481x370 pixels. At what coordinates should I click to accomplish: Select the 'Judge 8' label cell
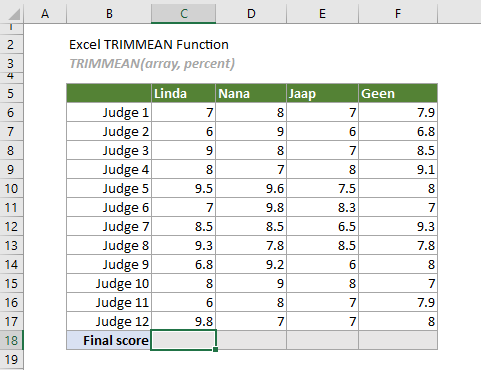point(109,245)
